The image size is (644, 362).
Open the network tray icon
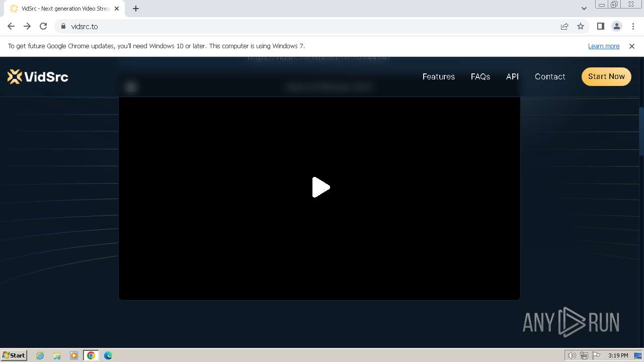(584, 355)
